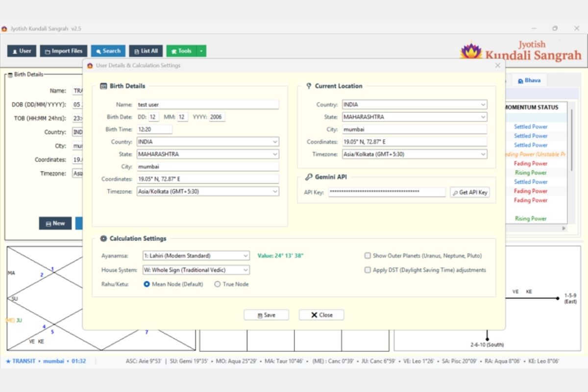Viewport: 588px width, 392px height.
Task: Switch to the Bhava tab
Action: tap(529, 80)
